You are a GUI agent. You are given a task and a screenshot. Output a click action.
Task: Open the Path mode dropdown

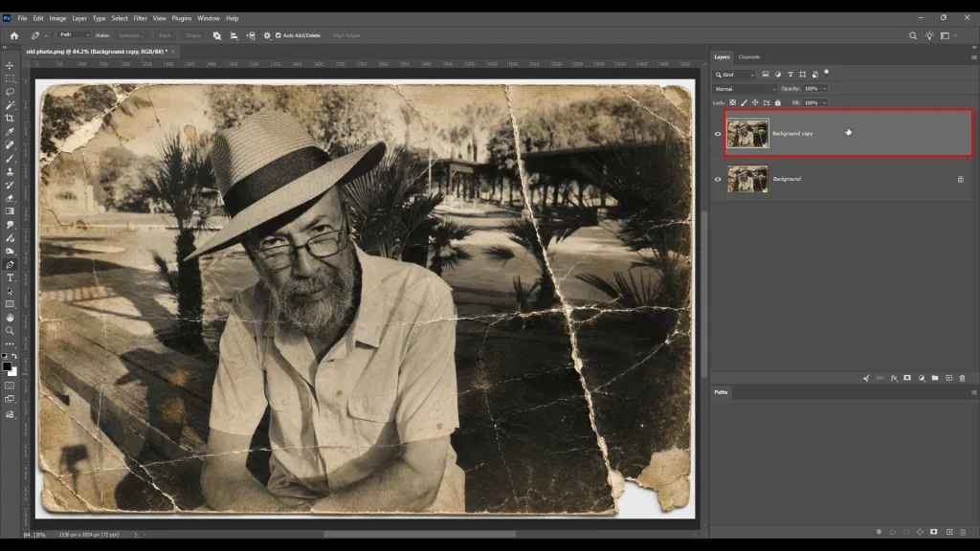[x=75, y=35]
